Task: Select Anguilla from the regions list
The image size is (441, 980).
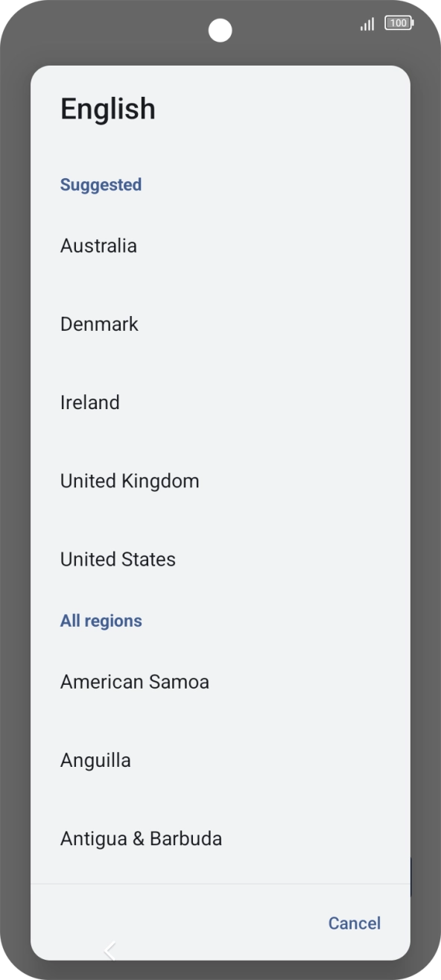Action: (x=95, y=759)
